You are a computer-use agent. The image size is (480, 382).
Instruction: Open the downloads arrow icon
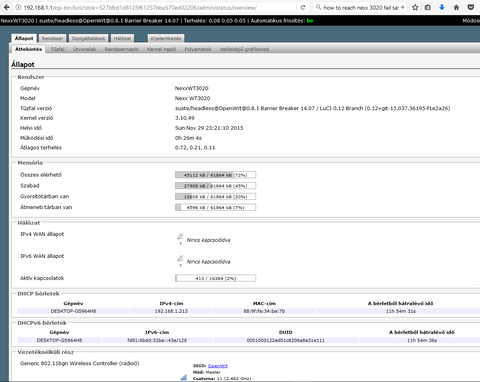pos(442,7)
